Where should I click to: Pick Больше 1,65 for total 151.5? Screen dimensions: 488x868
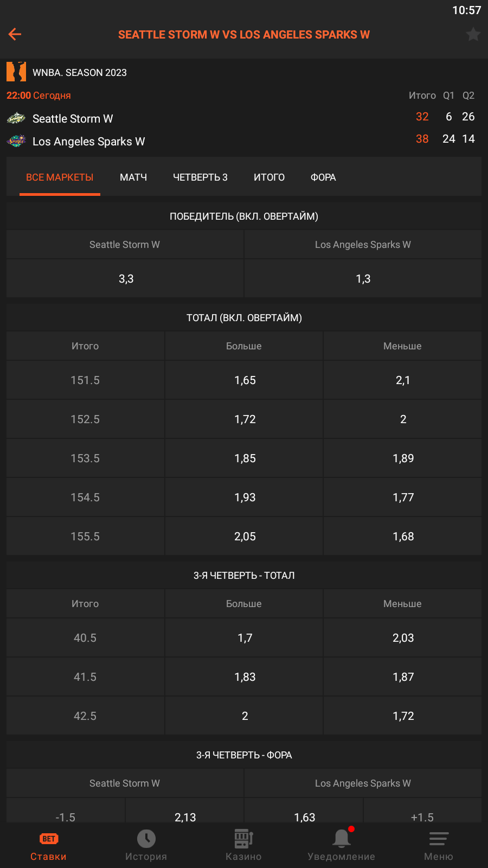(x=245, y=380)
